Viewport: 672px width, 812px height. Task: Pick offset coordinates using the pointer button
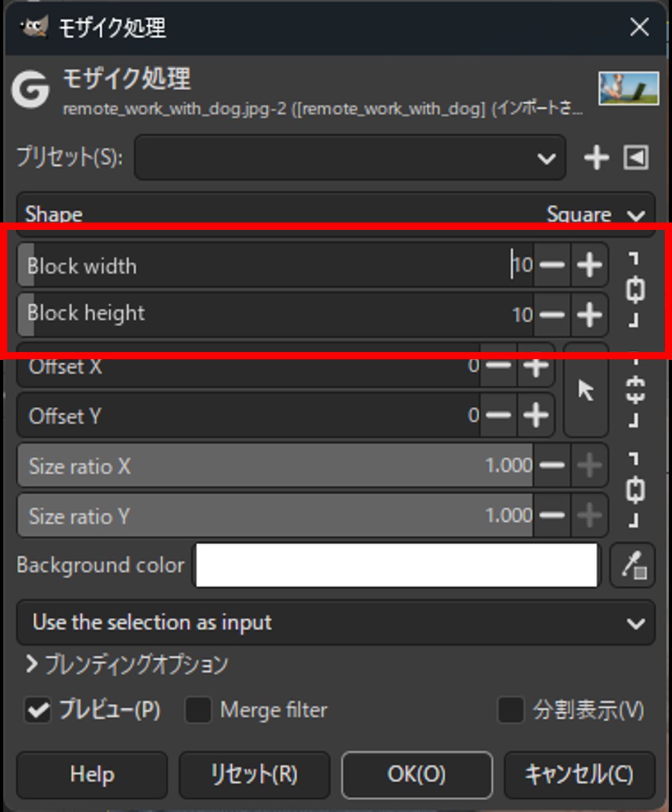coord(586,390)
